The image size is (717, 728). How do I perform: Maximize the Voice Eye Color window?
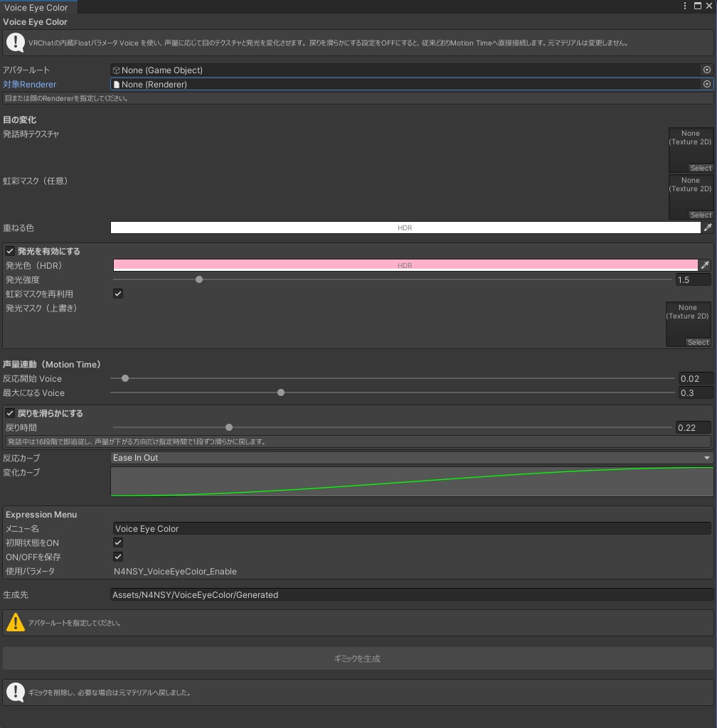[x=698, y=6]
